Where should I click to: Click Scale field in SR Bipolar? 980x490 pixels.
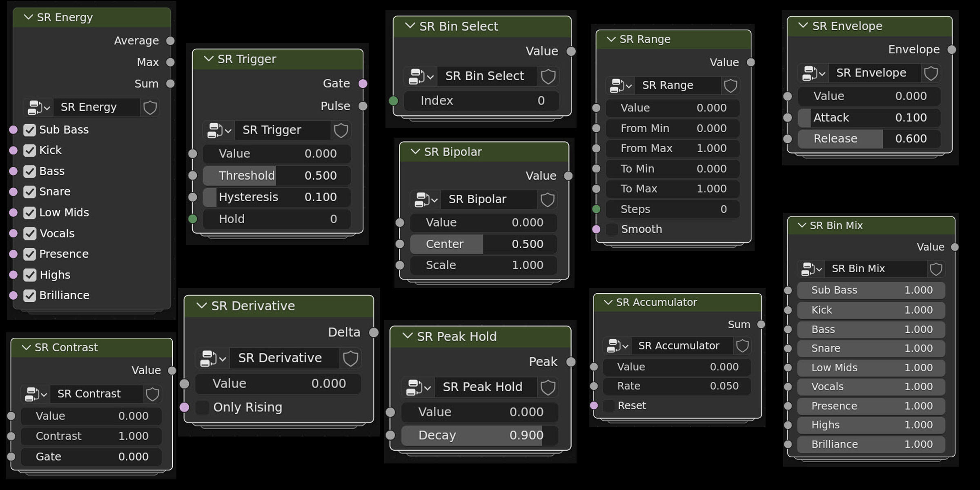coord(483,265)
